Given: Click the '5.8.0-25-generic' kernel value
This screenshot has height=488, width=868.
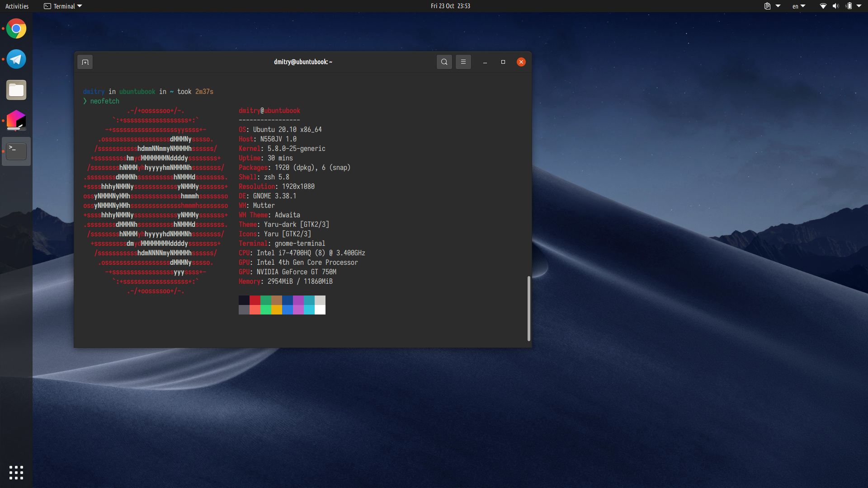Looking at the screenshot, I should coord(297,149).
